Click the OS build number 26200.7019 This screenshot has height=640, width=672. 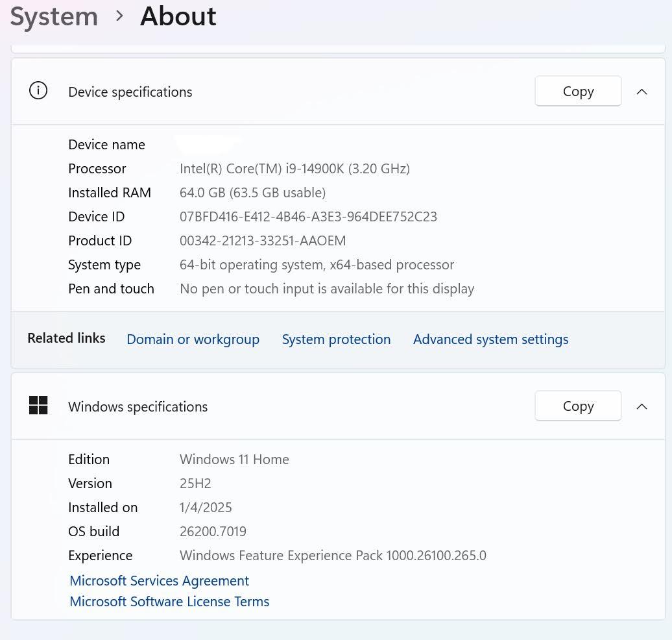(213, 532)
